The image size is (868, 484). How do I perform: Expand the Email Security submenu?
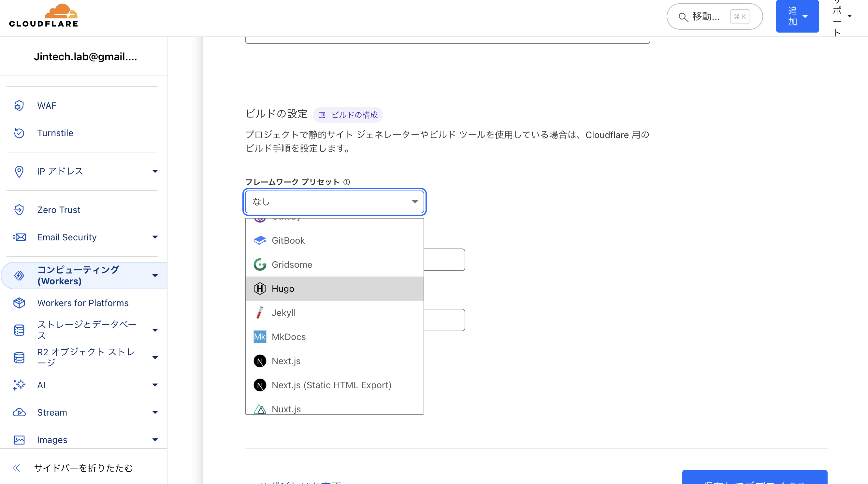[x=155, y=237]
